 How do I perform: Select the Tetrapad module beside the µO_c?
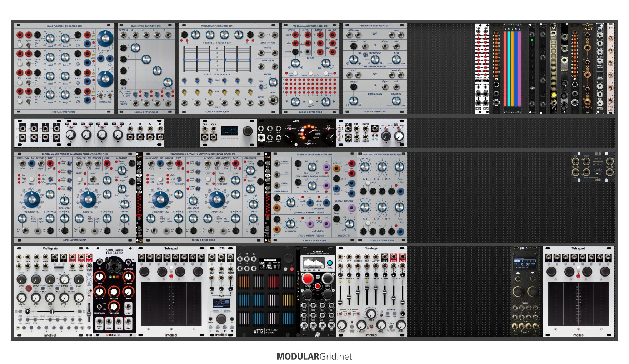(x=579, y=292)
